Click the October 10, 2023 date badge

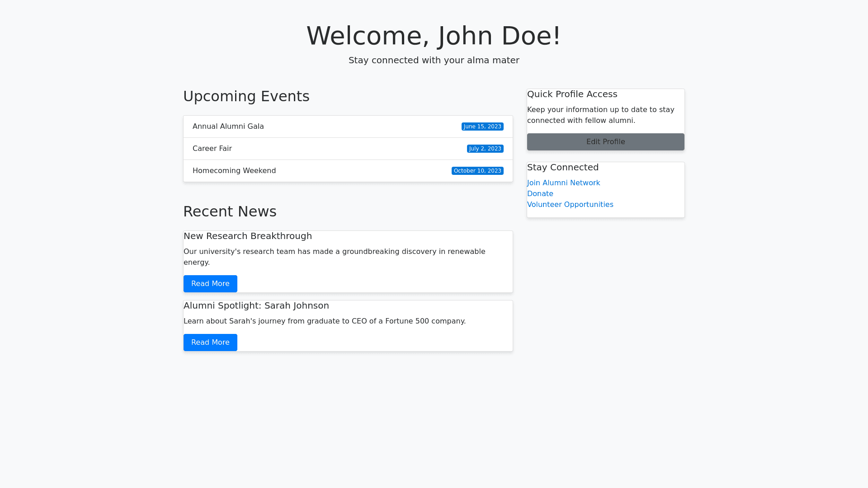tap(477, 171)
